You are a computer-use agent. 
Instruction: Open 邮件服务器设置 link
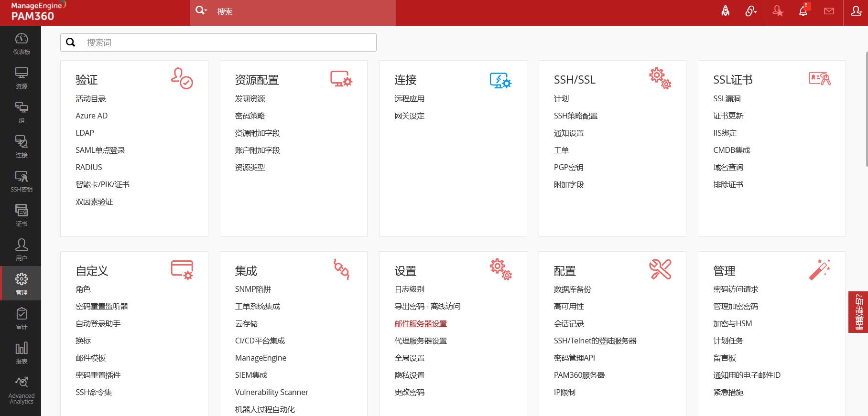420,323
